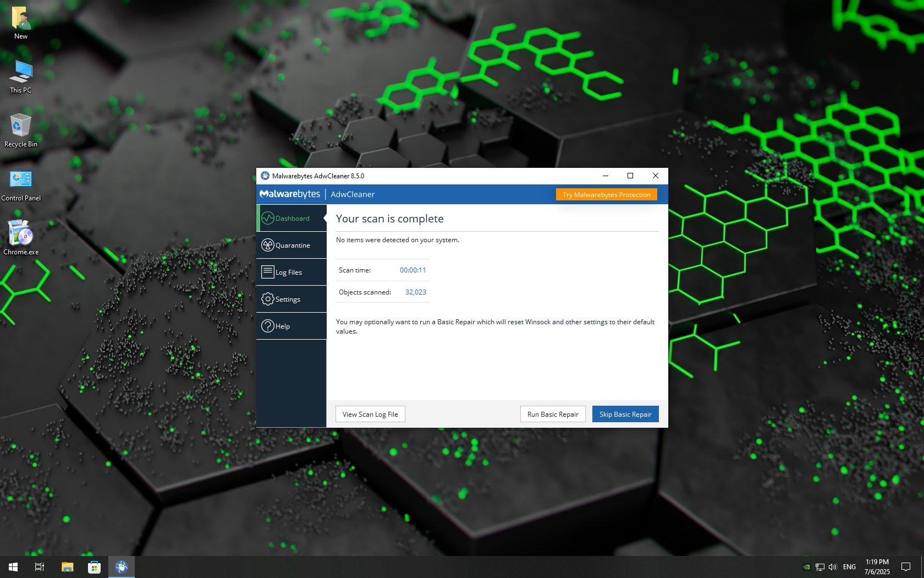Click the scan time value 00:00:11
Screen dimensions: 924x578
click(x=413, y=270)
